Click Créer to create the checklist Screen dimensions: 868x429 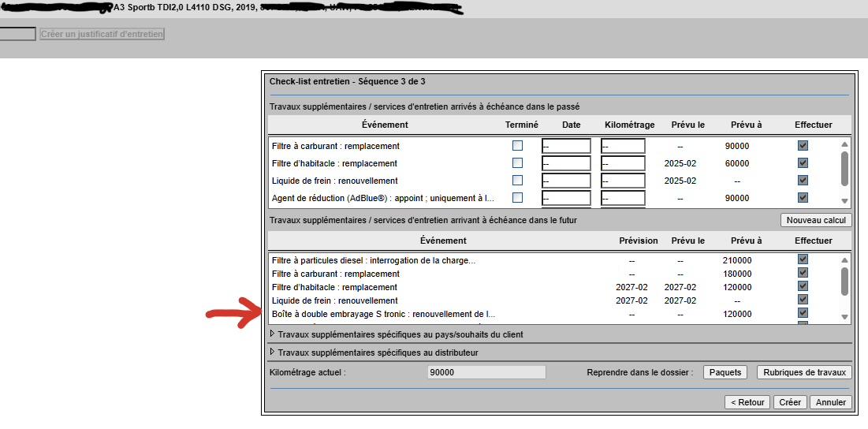pyautogui.click(x=789, y=402)
